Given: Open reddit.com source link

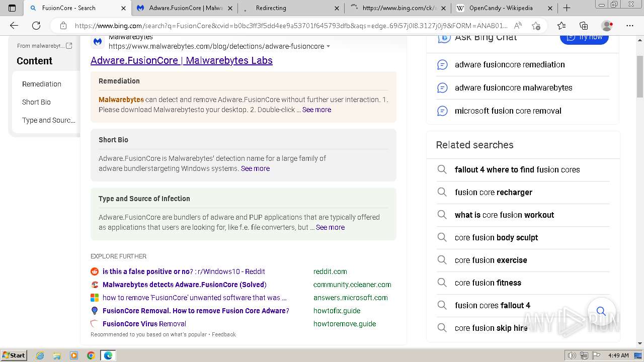Looking at the screenshot, I should 330,271.
